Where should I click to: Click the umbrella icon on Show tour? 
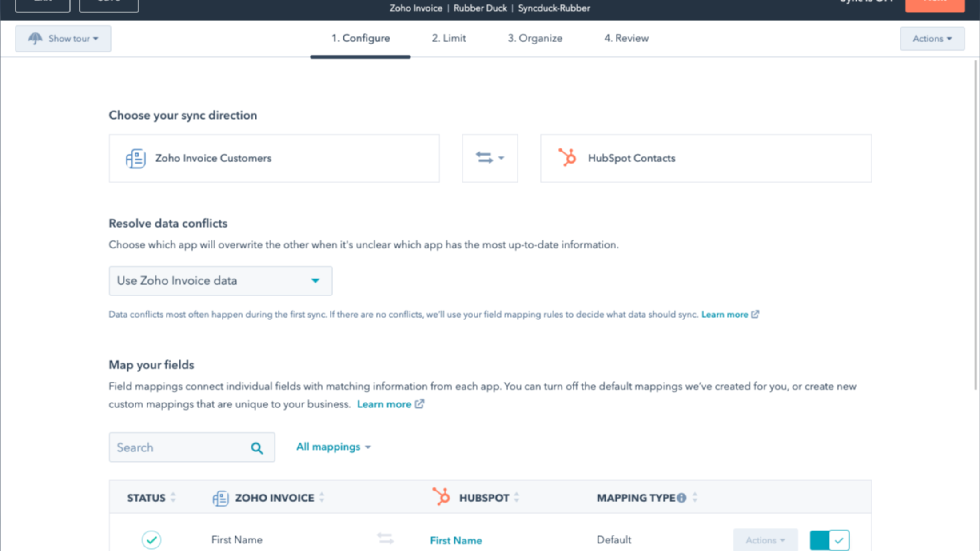(35, 38)
